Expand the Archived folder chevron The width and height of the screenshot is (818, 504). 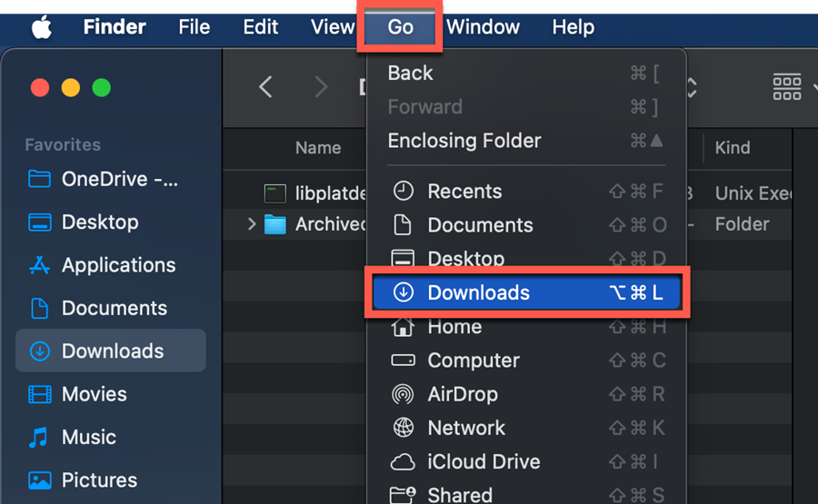click(x=252, y=224)
